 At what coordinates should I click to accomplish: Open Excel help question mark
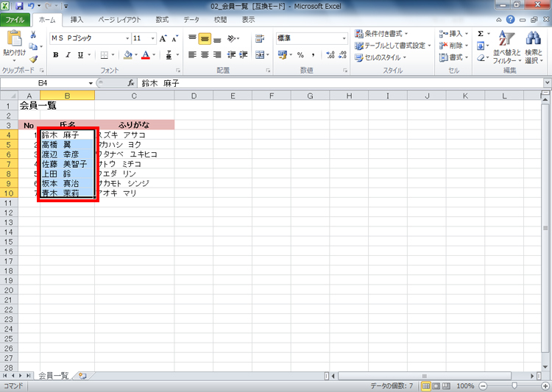click(511, 20)
